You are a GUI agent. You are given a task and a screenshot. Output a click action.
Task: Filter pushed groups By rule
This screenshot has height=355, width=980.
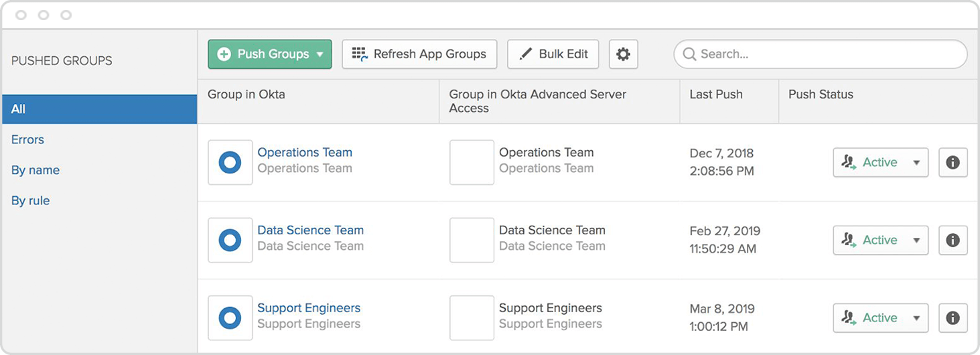pyautogui.click(x=30, y=201)
